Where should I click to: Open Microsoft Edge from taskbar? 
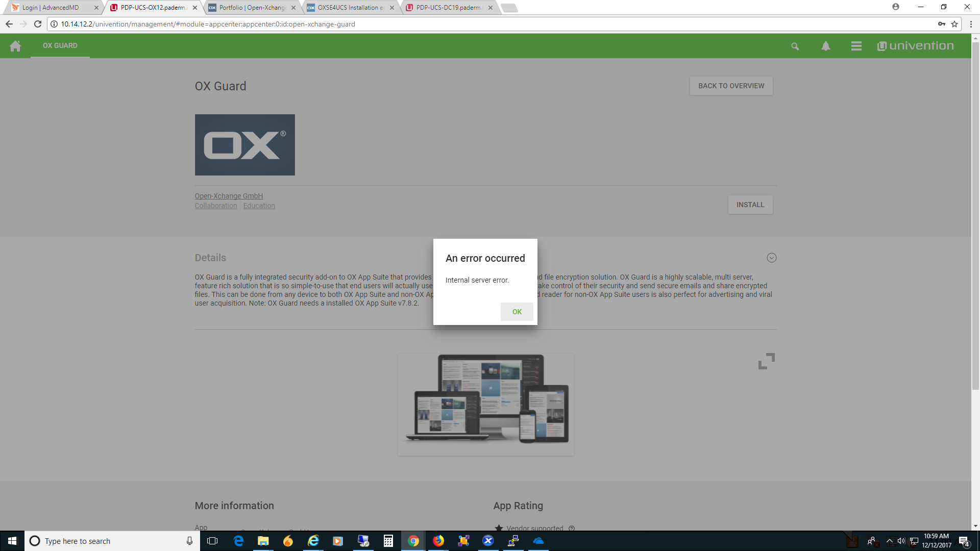click(238, 541)
